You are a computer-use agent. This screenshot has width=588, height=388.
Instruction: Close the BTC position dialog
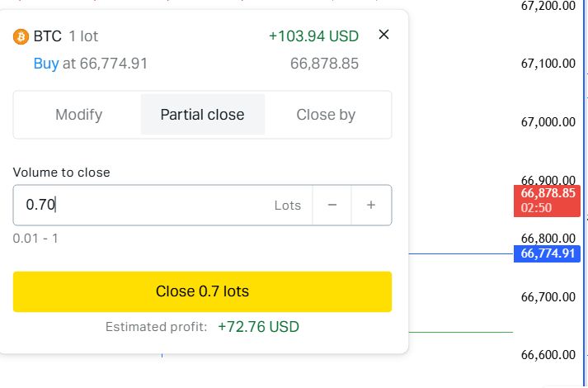click(383, 35)
